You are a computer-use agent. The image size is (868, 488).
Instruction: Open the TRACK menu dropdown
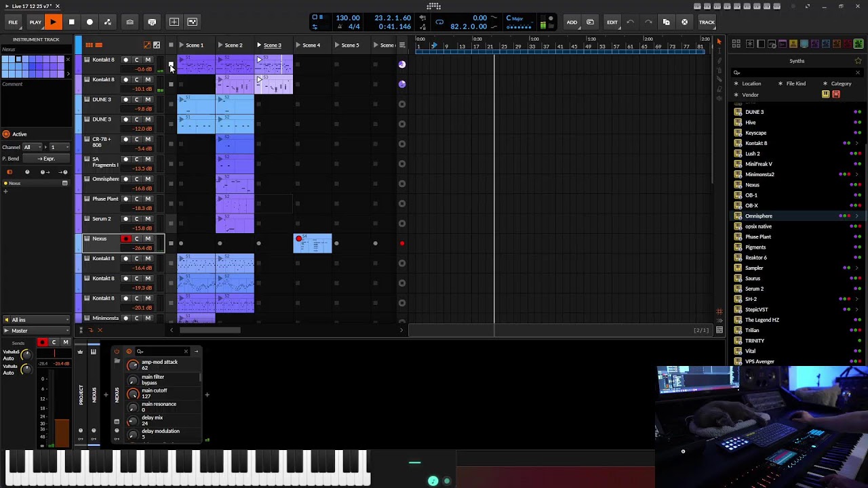tap(707, 22)
